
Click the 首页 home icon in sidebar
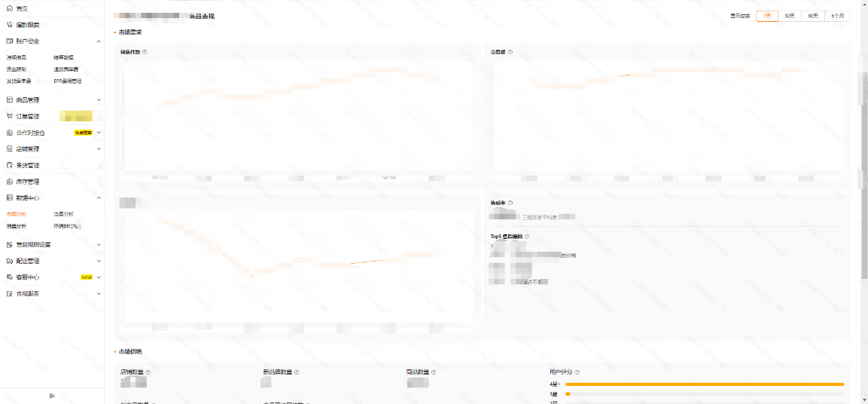coord(10,8)
